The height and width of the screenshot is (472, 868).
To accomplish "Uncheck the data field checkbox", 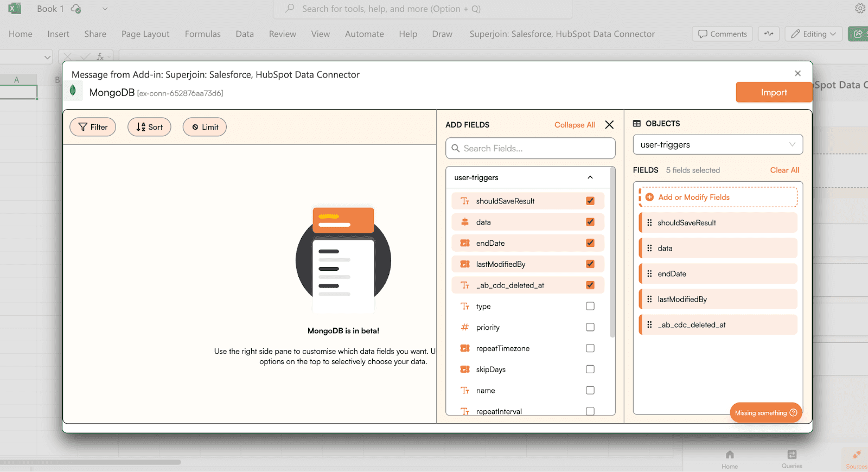I will pos(590,222).
